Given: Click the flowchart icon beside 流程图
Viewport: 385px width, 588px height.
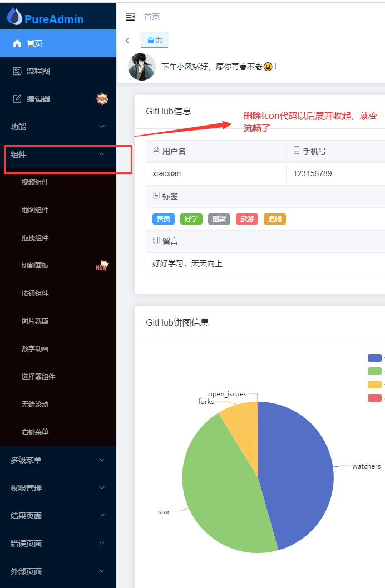Looking at the screenshot, I should point(17,71).
